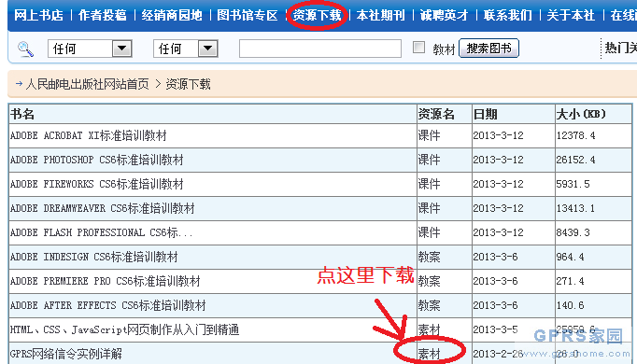Open GPRS网络信令实例详解 title
637x364 pixels.
point(66,354)
